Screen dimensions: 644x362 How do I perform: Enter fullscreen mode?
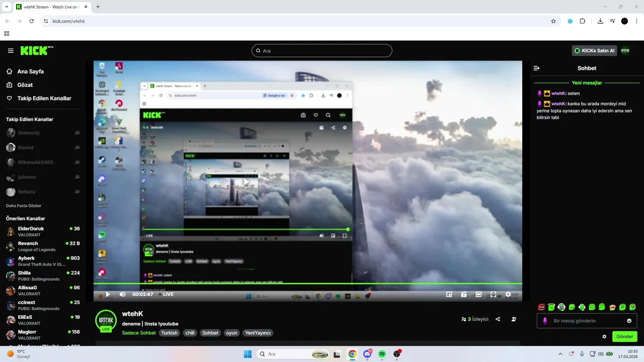click(493, 295)
